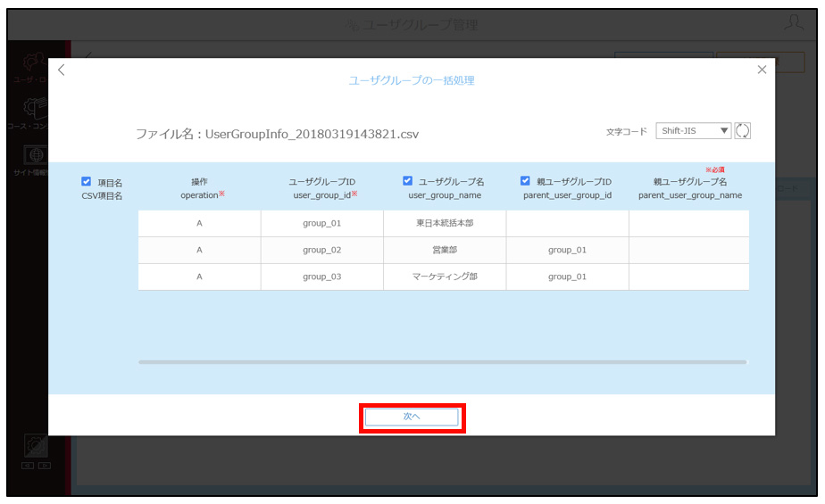The height and width of the screenshot is (504, 825).
Task: Click the left arrow pager in sidebar bottom
Action: 28,466
